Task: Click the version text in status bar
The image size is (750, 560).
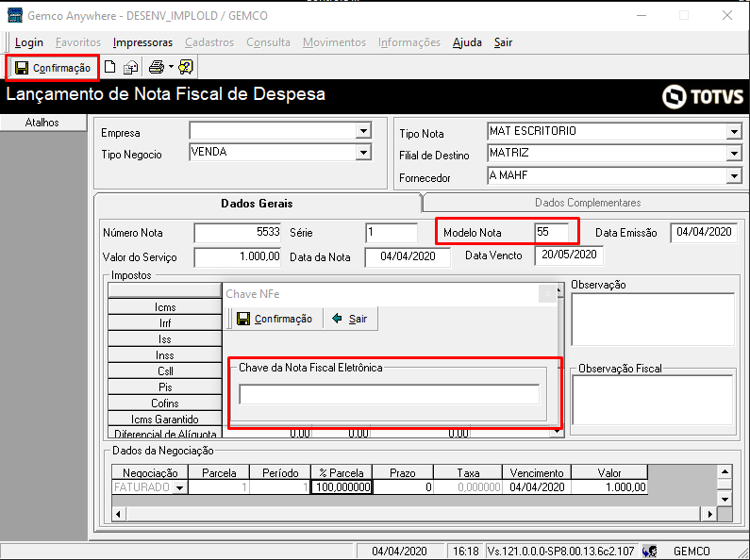Action: tap(561, 552)
